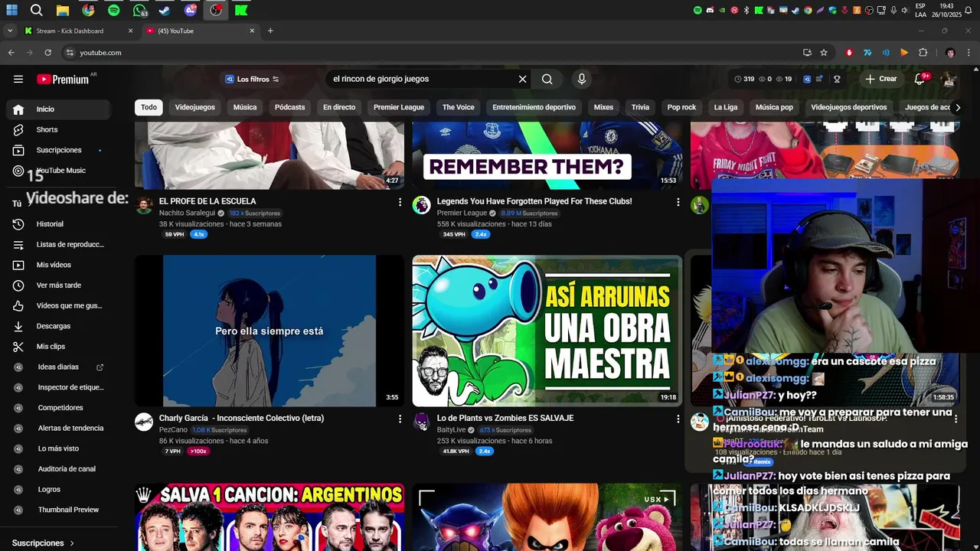This screenshot has height=551, width=980.
Task: Open Shorts in the sidebar
Action: click(x=60, y=130)
